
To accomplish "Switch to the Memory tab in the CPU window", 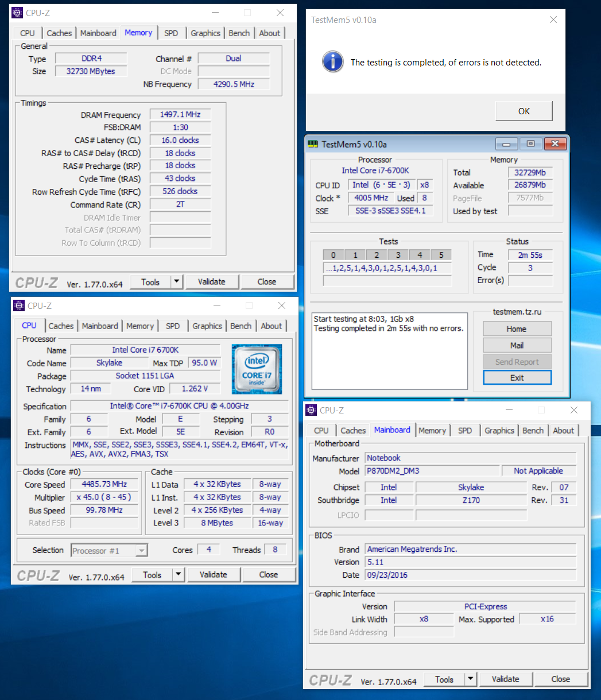I will pos(140,326).
